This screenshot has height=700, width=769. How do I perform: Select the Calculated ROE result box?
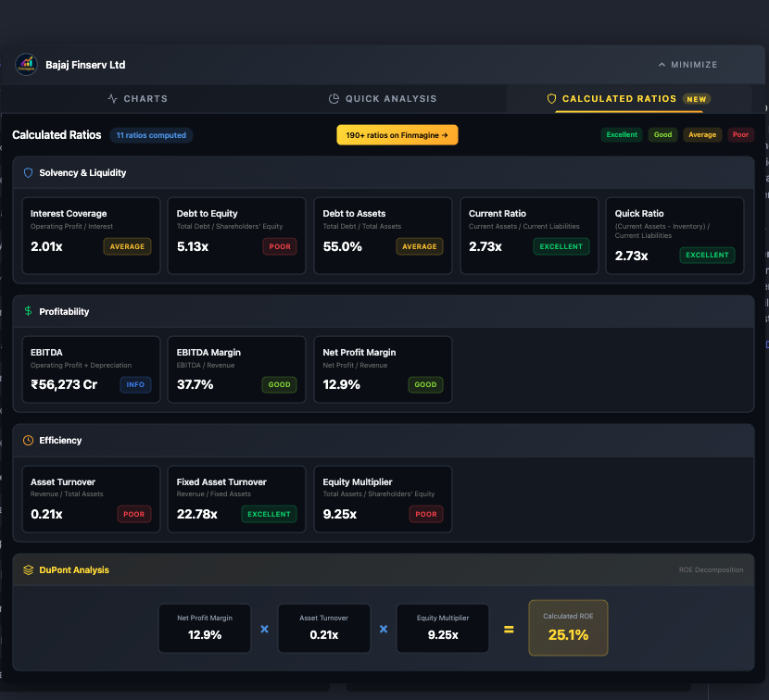point(568,628)
